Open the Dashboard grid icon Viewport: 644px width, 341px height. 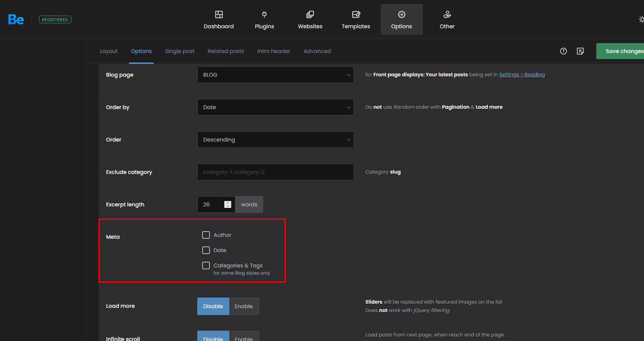[x=219, y=14]
